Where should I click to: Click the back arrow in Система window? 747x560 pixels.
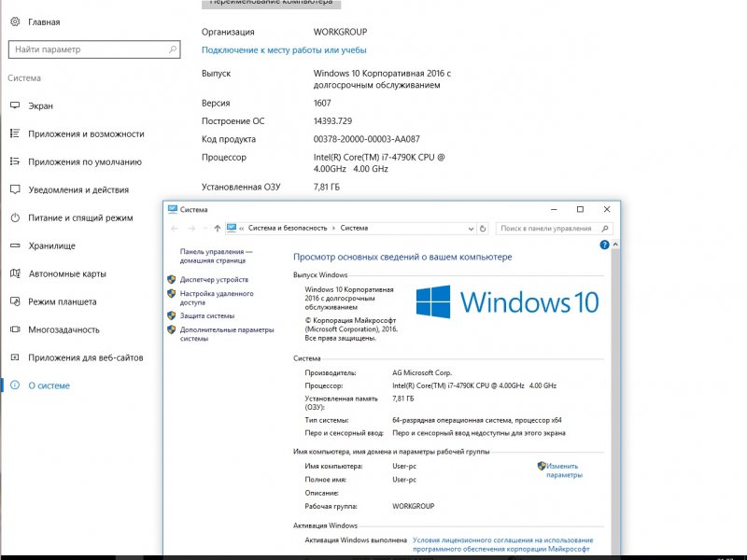click(x=175, y=229)
